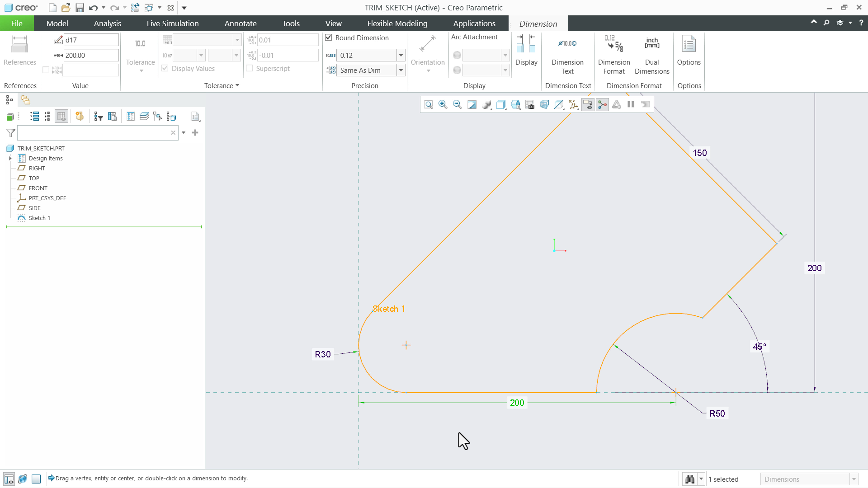The width and height of the screenshot is (868, 488).
Task: Select the FRONT datum plane in tree
Action: click(38, 188)
